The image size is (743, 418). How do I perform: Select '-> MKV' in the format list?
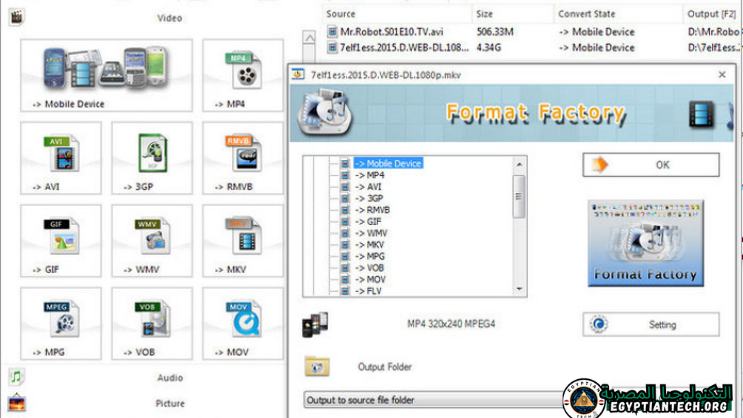370,245
